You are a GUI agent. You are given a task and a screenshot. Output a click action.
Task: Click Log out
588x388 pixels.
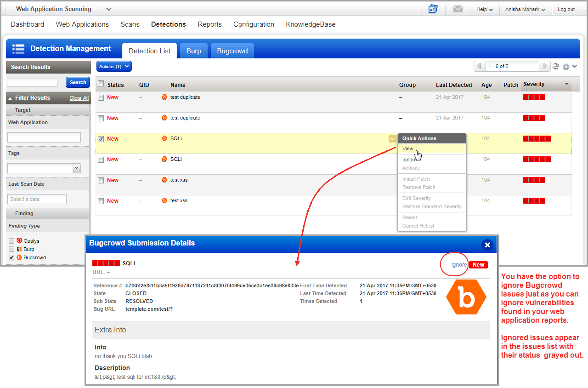[566, 9]
